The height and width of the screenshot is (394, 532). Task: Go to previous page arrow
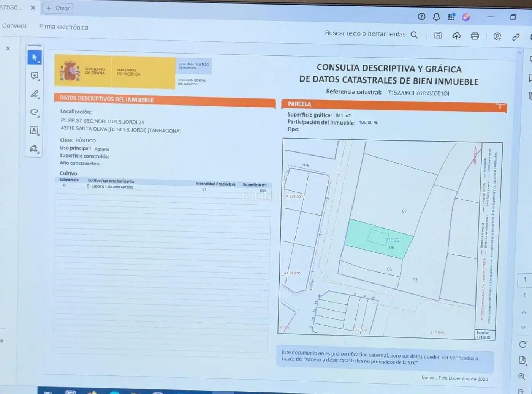coord(524,312)
